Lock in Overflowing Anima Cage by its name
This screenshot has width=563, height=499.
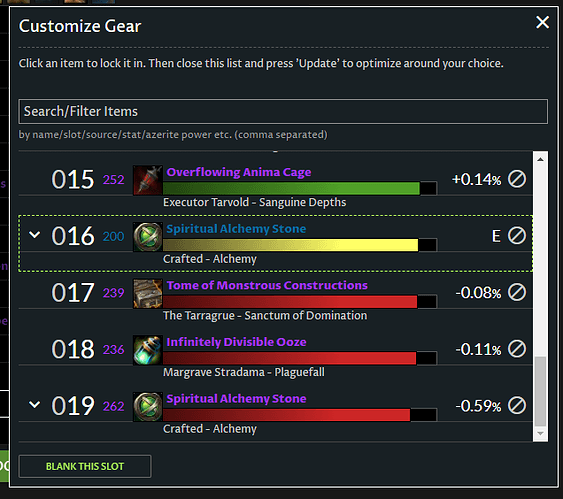coord(239,172)
